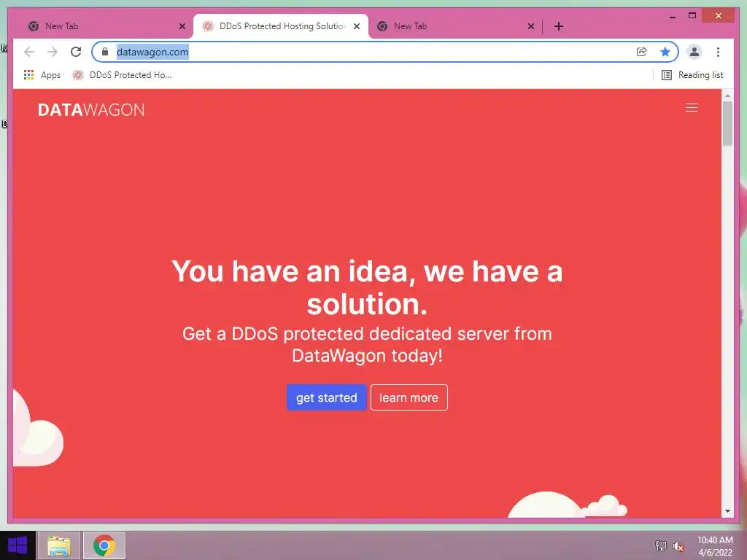Click the DATAWAGON logo
The image size is (747, 560).
click(x=91, y=110)
